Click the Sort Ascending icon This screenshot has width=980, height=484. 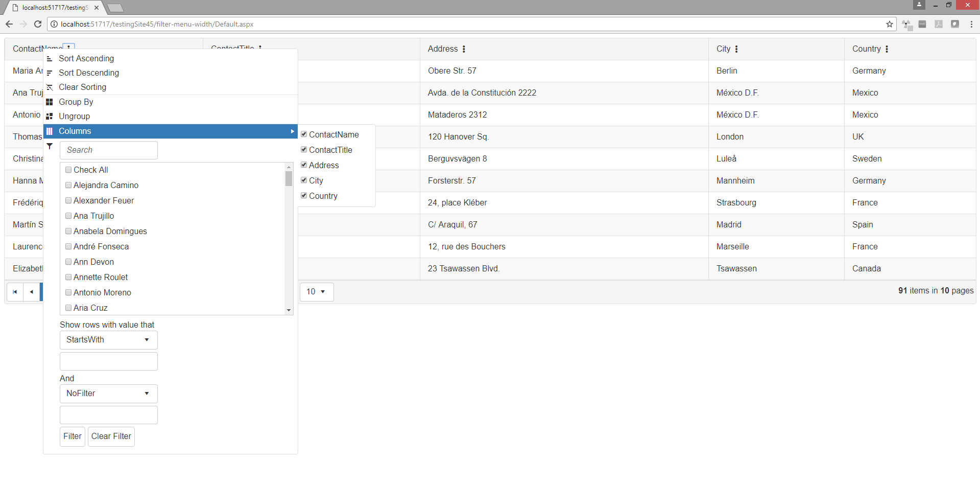pos(50,59)
